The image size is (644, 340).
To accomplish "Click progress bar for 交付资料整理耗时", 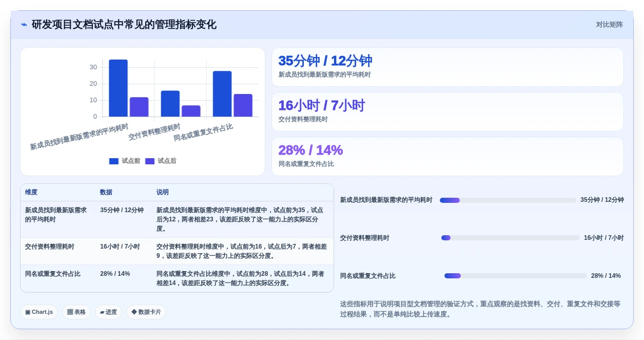I will coord(511,238).
